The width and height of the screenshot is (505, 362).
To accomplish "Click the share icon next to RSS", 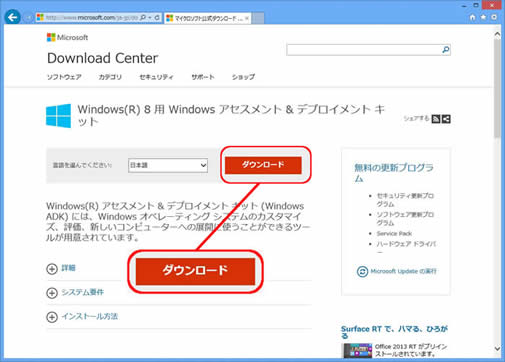I will click(x=446, y=119).
